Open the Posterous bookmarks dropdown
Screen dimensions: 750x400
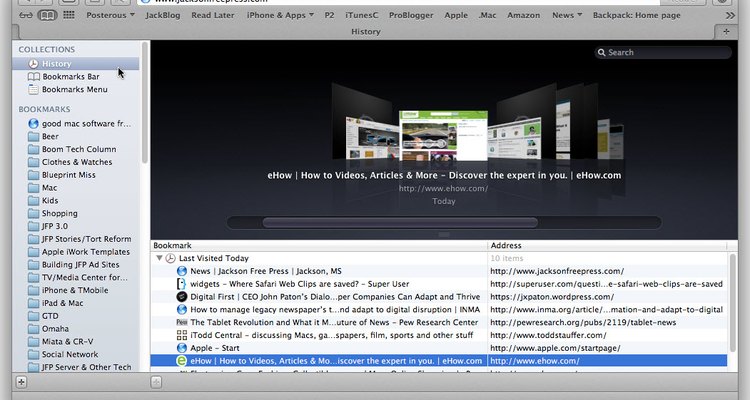coord(110,15)
